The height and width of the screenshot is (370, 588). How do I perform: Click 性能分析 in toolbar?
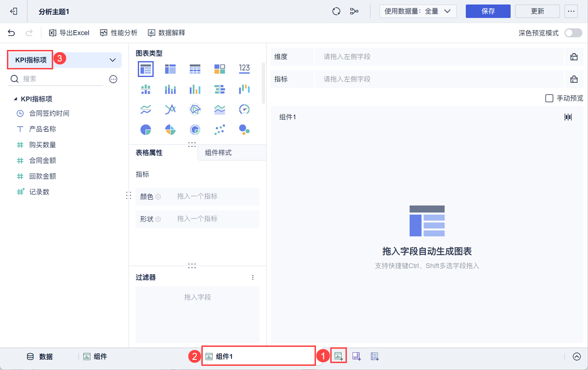119,33
